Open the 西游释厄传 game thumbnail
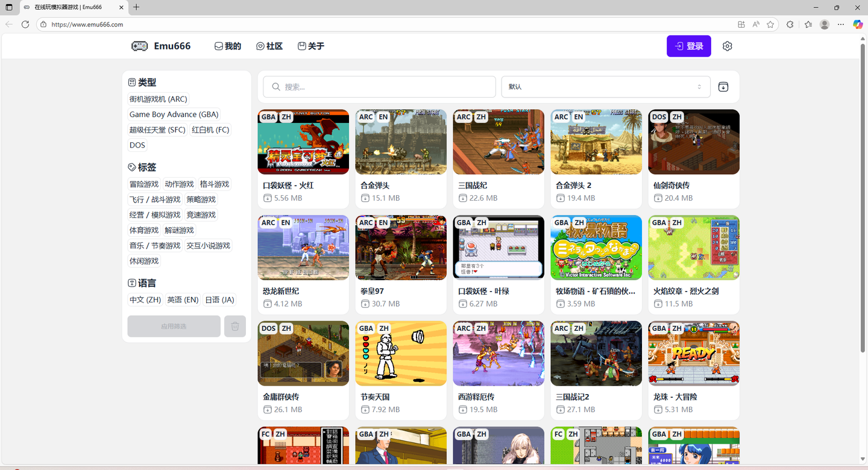The width and height of the screenshot is (868, 470). click(498, 354)
